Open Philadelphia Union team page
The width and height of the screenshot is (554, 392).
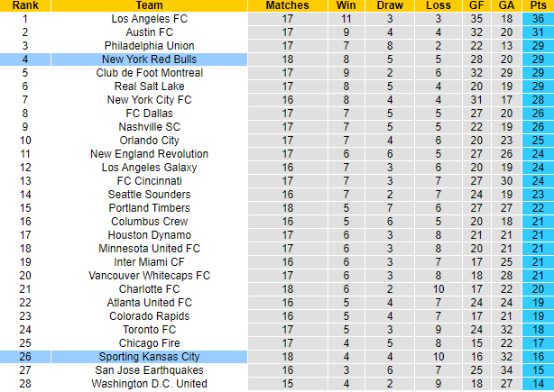[149, 45]
